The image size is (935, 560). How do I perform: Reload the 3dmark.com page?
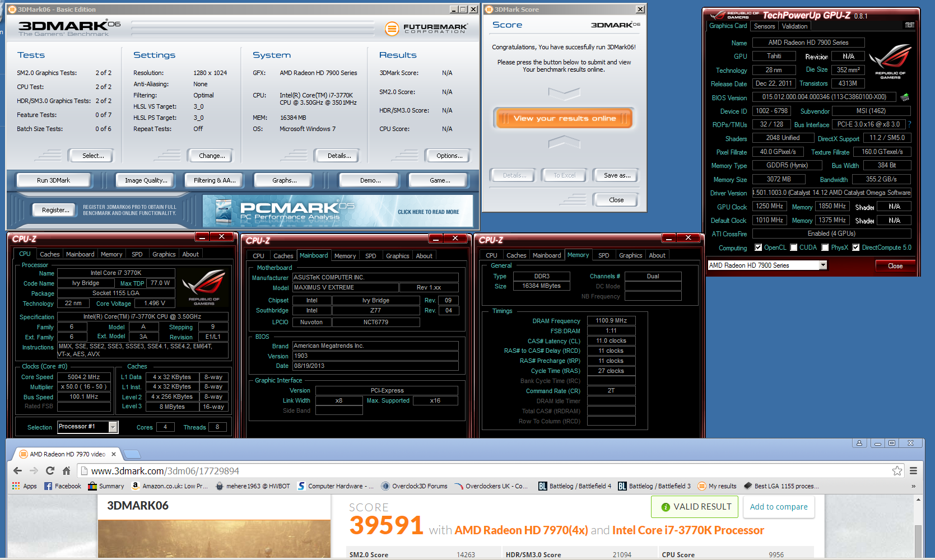[50, 471]
